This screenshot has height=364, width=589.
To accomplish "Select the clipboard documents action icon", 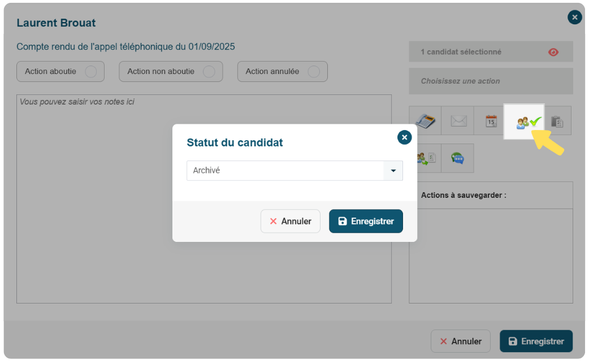I will coord(557,122).
